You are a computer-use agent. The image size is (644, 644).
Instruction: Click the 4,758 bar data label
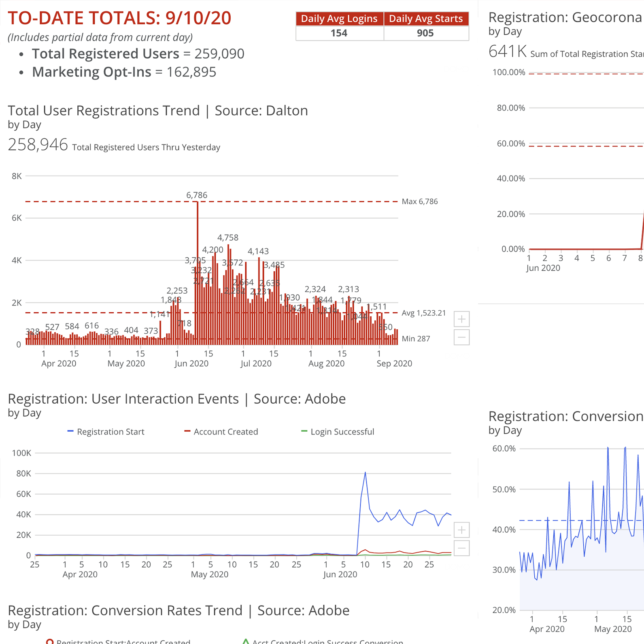pos(228,238)
